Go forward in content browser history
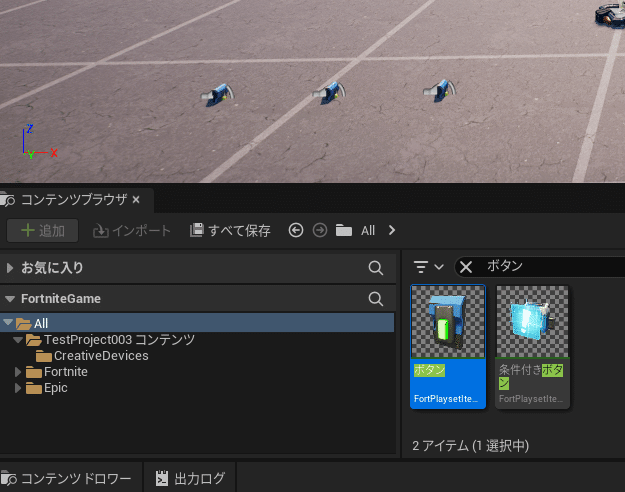The width and height of the screenshot is (625, 492). (x=320, y=230)
